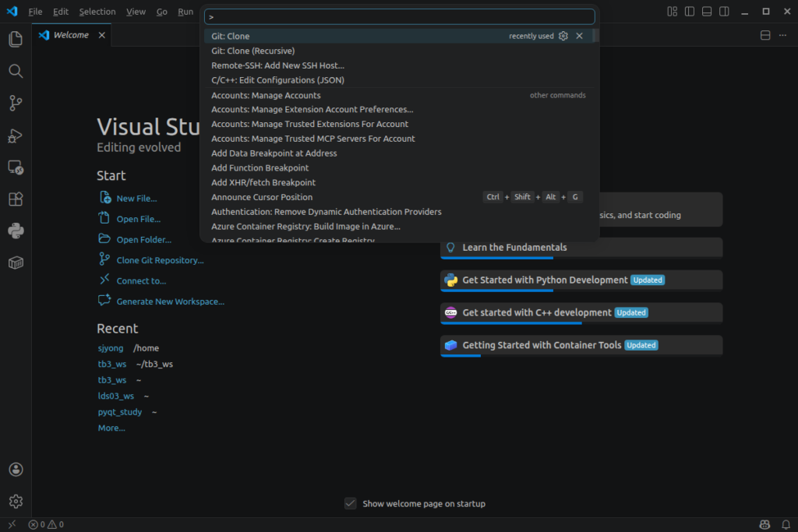Screen dimensions: 798x532
Task: Open the Explorer view in activity bar
Action: [x=16, y=39]
